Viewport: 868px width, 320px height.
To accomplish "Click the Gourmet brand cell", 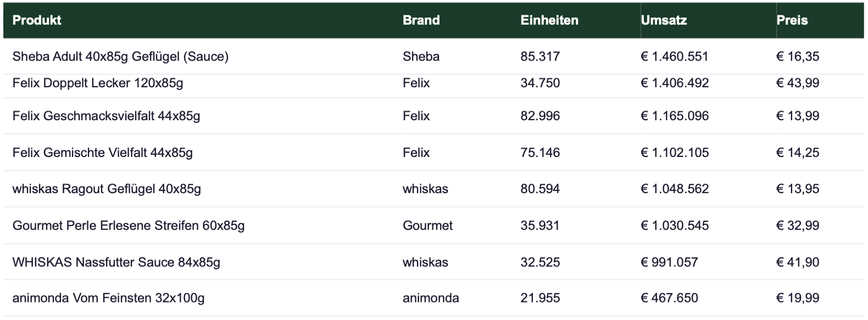I will pyautogui.click(x=427, y=226).
